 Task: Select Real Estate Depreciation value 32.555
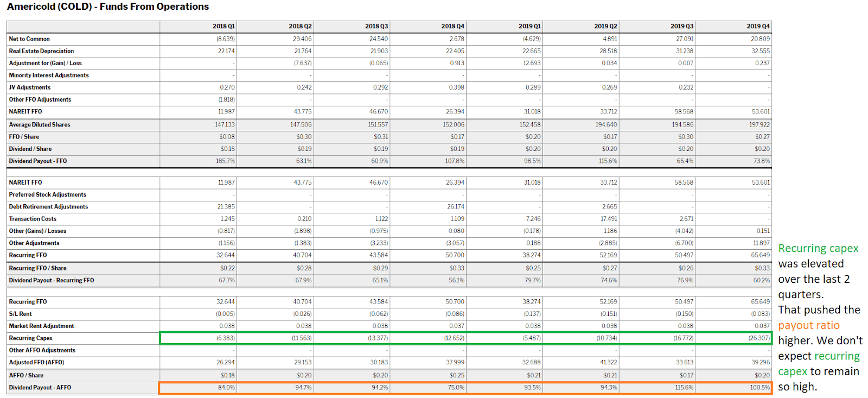coord(761,51)
